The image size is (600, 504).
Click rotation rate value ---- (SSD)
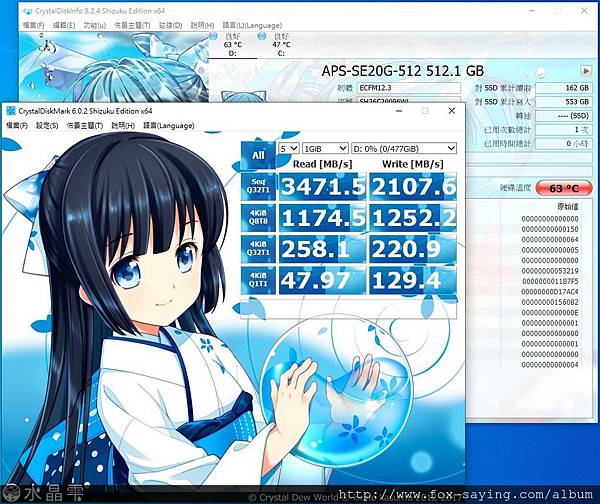563,116
